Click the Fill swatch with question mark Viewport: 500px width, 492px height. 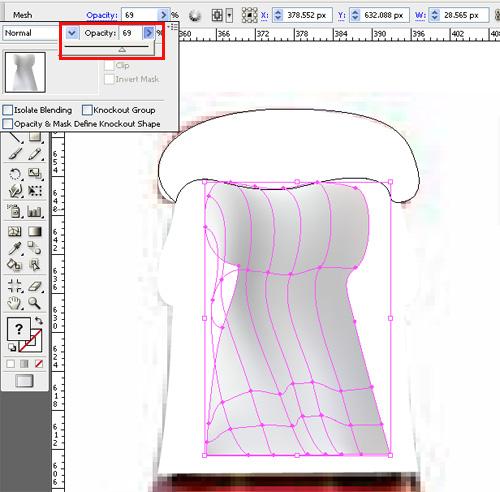[19, 329]
